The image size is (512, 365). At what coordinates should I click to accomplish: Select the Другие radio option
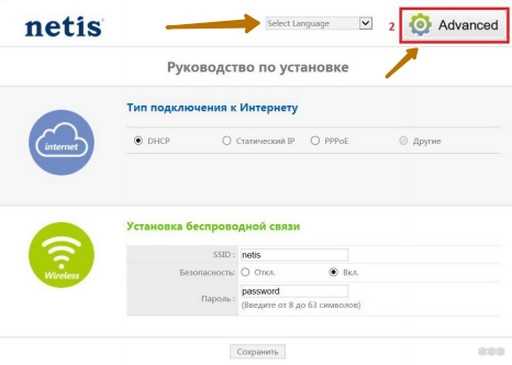(x=403, y=141)
